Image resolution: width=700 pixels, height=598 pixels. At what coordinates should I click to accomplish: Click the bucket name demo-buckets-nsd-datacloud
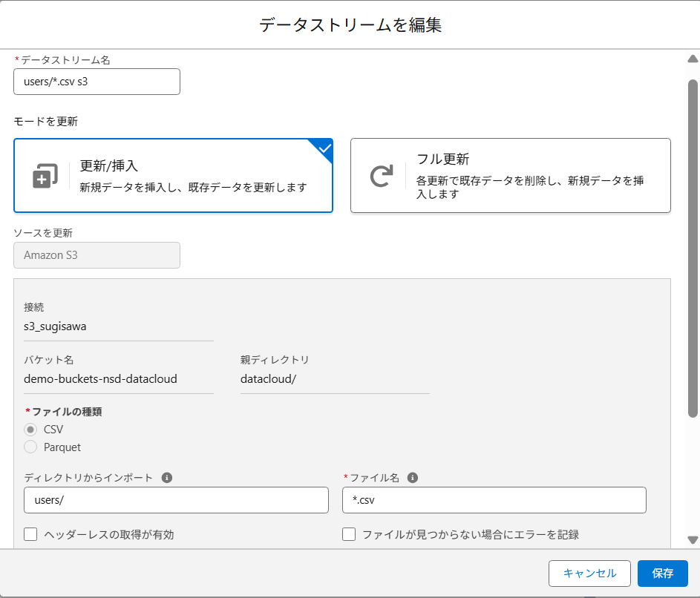click(x=100, y=379)
